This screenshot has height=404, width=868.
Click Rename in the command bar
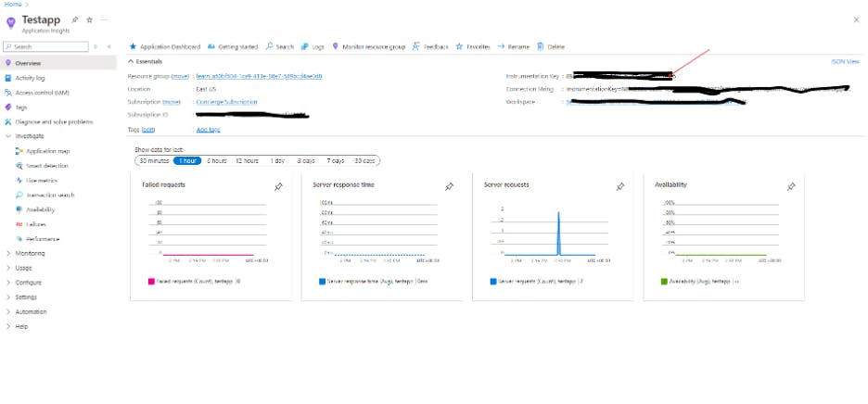tap(513, 47)
